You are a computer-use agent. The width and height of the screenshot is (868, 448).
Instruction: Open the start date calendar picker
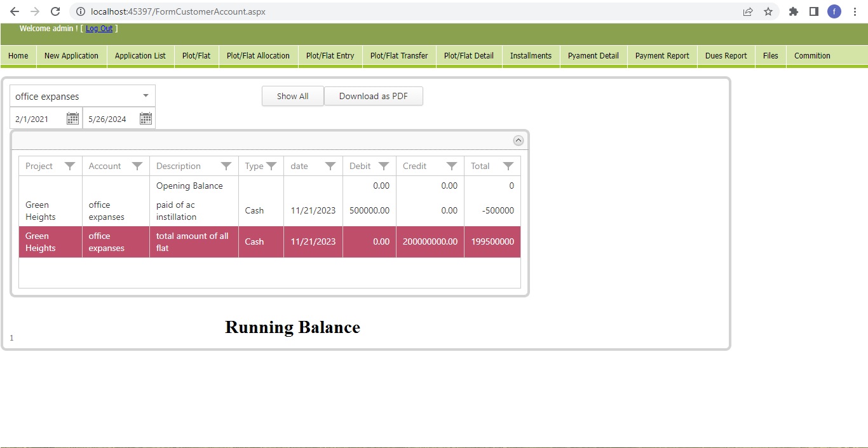click(x=72, y=119)
